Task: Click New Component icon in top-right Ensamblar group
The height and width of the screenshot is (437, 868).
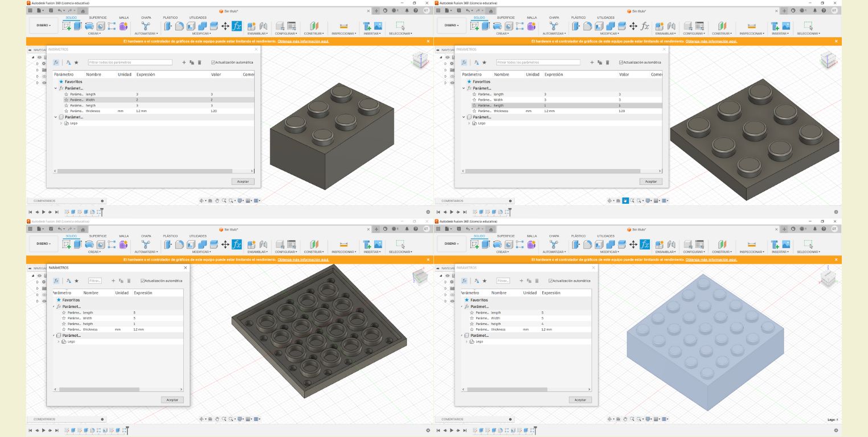Action: [x=660, y=26]
